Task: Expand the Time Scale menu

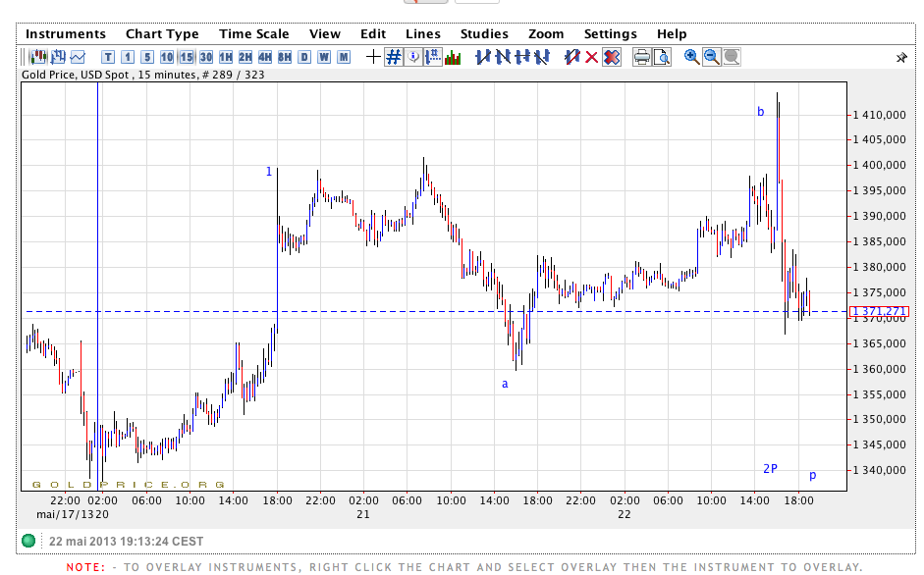Action: coord(253,33)
